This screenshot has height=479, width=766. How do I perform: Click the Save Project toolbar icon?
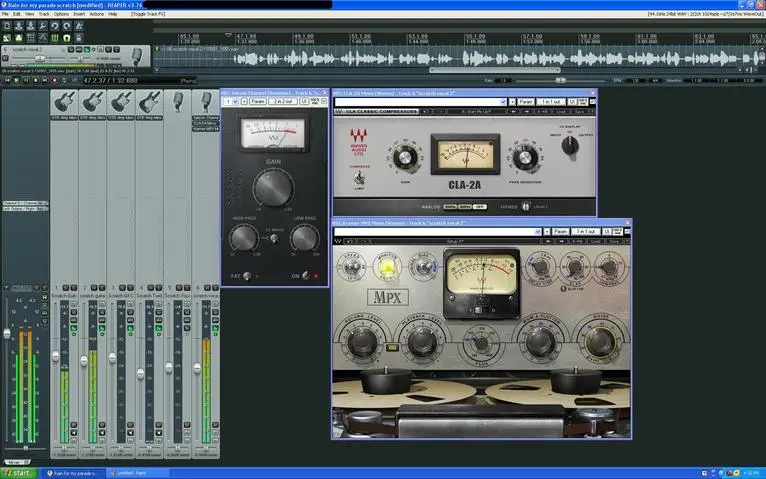tap(31, 26)
